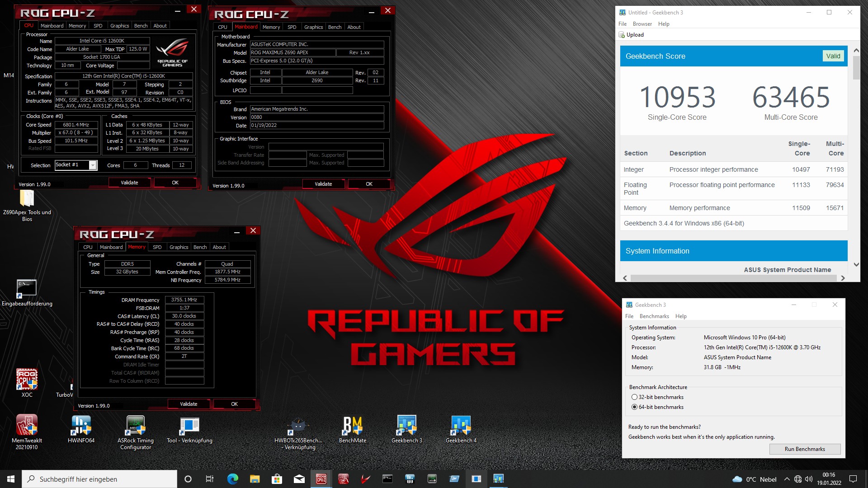The width and height of the screenshot is (868, 488).
Task: Click the ROG MAXIMUS Z690 APEX model field
Action: tap(293, 52)
